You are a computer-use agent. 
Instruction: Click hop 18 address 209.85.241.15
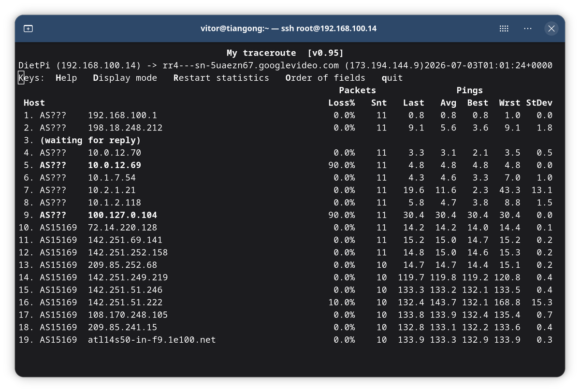tap(122, 328)
